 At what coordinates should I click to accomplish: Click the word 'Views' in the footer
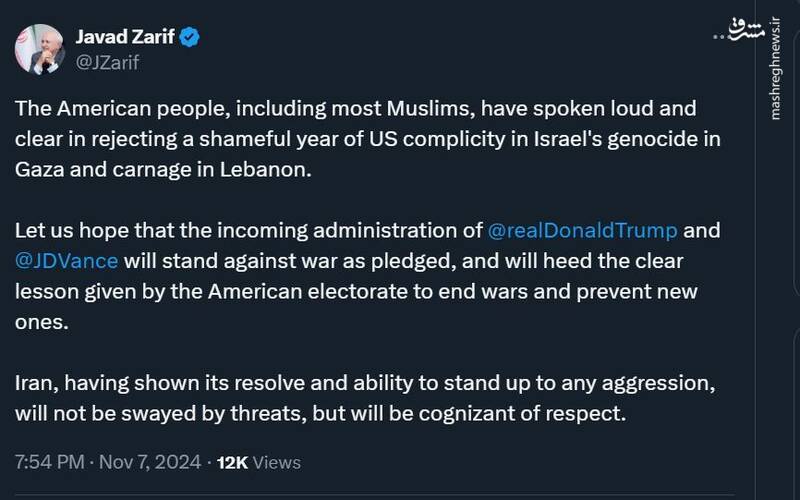276,463
